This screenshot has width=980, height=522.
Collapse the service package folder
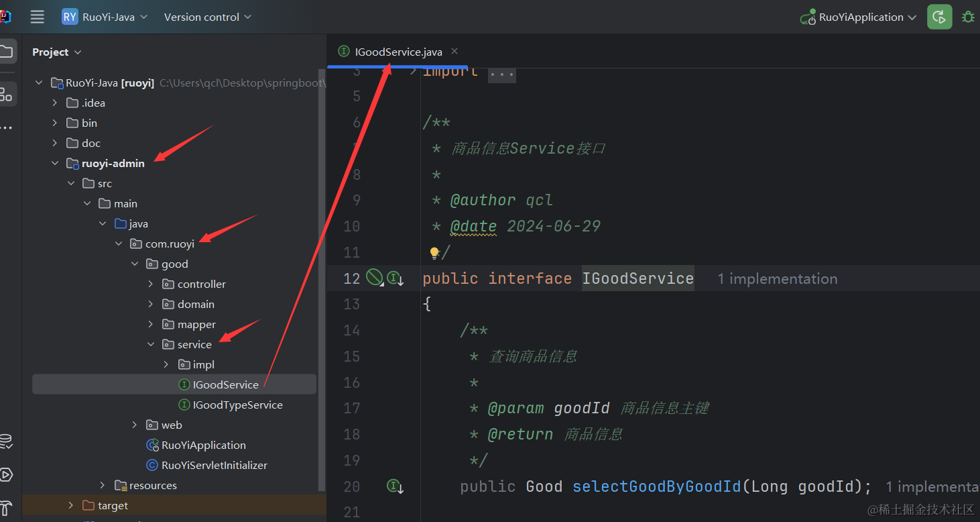coord(151,345)
